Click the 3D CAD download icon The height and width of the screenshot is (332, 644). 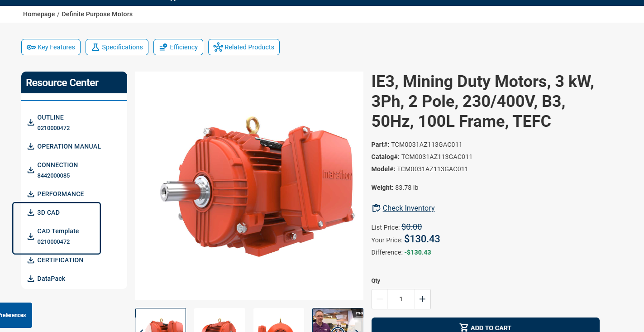click(x=31, y=212)
